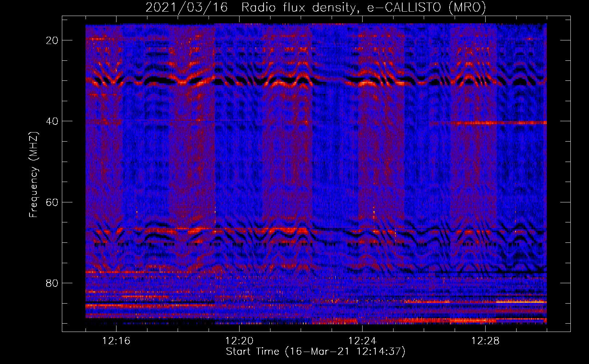This screenshot has height=364, width=589.
Task: Click the 12:16 time tick label
Action: pos(116,341)
